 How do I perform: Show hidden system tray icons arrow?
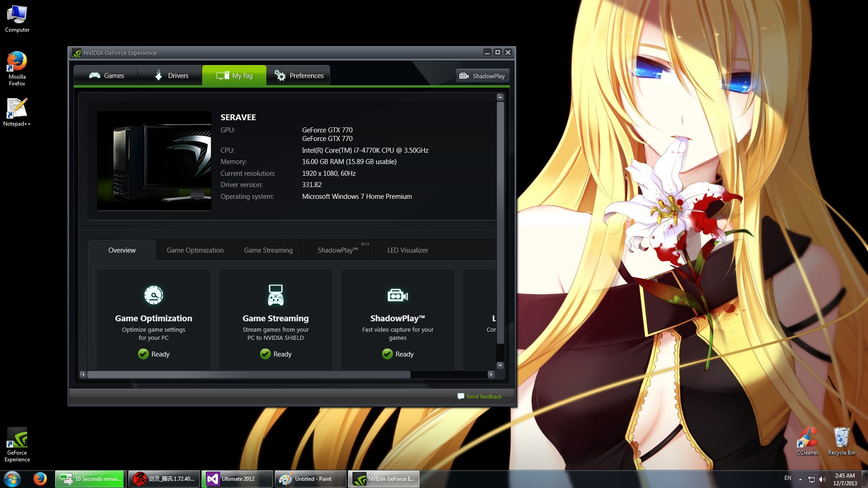(800, 479)
